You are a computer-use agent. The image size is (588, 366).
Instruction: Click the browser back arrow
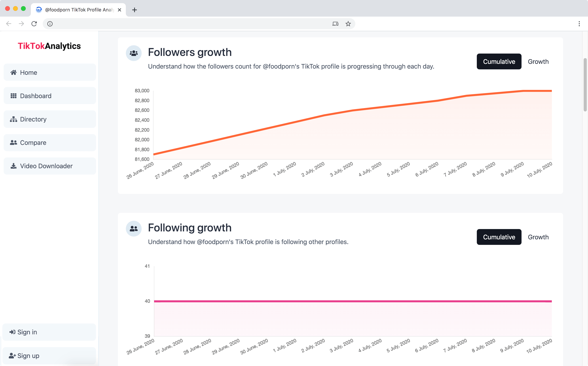(9, 24)
